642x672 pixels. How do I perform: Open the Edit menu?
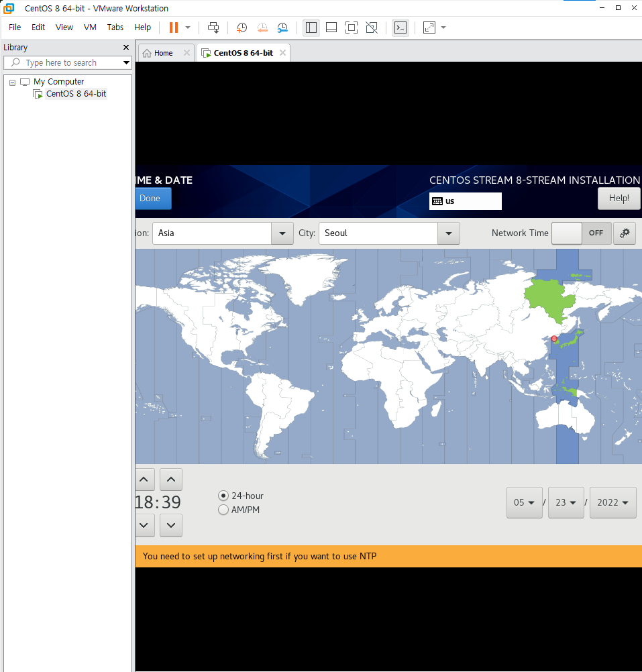tap(38, 27)
